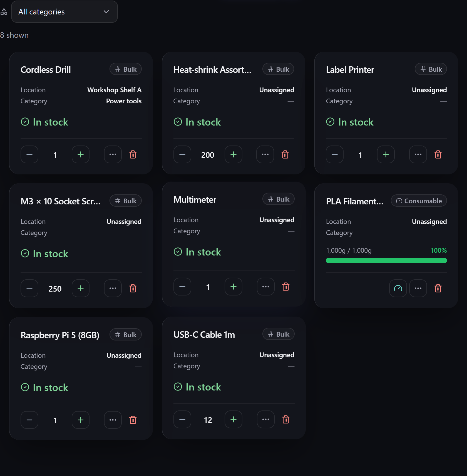Click the Bulk badge on Raspberry Pi 5
This screenshot has height=476, width=467.
126,335
